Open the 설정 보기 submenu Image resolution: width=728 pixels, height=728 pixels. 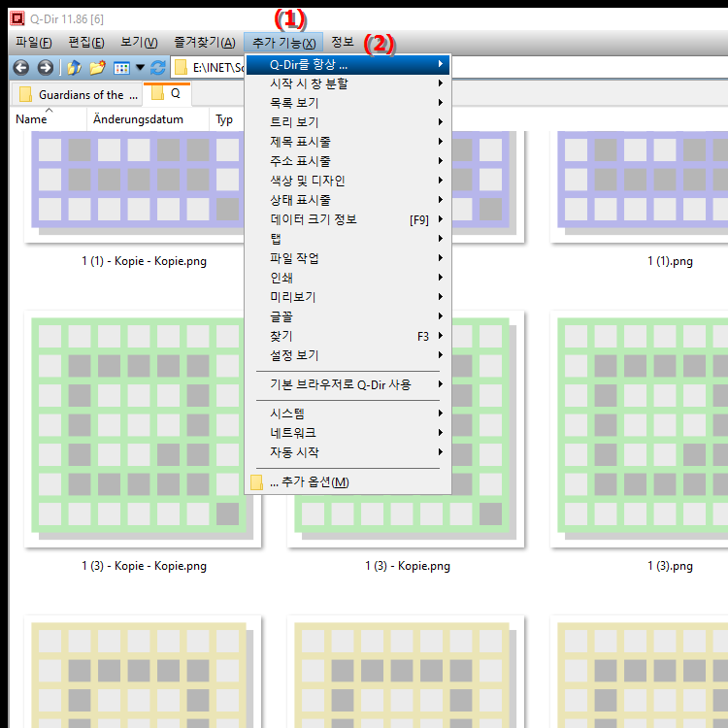pyautogui.click(x=347, y=355)
